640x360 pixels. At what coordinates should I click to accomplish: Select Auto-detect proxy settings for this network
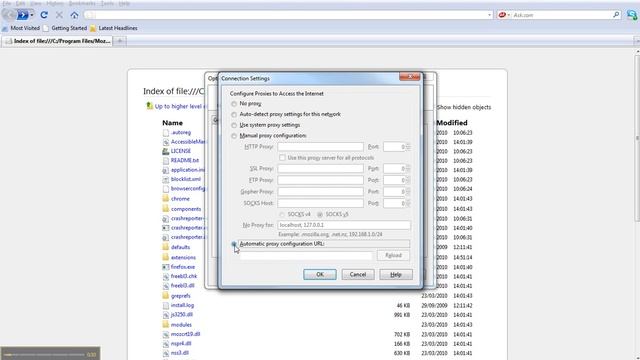234,115
